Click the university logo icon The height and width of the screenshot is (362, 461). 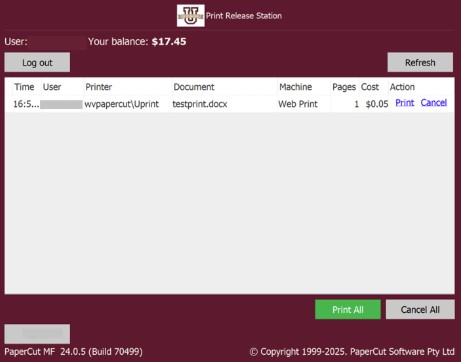point(191,16)
